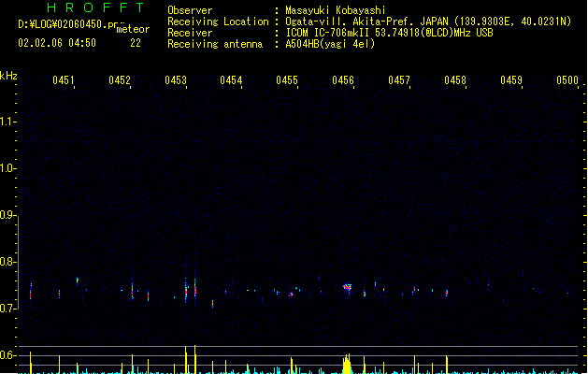Click the wide yellow intensity peak below 0456
This screenshot has width=588, height=374.
coord(347,364)
